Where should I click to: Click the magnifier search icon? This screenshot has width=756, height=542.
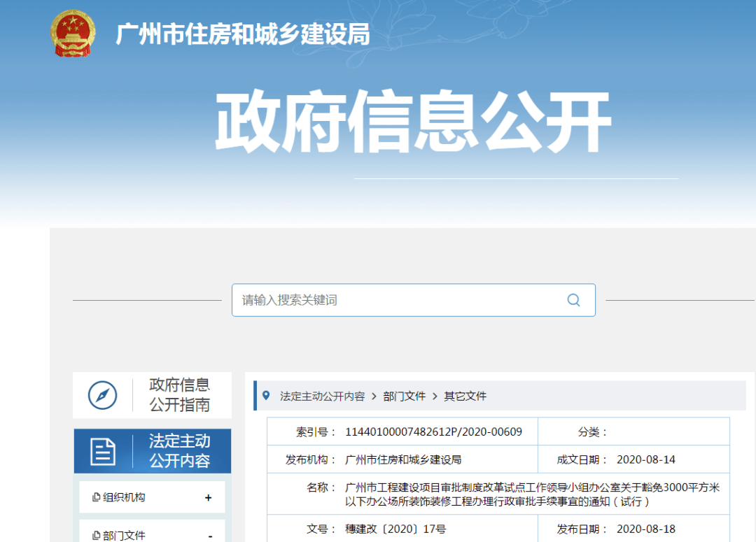click(x=573, y=300)
